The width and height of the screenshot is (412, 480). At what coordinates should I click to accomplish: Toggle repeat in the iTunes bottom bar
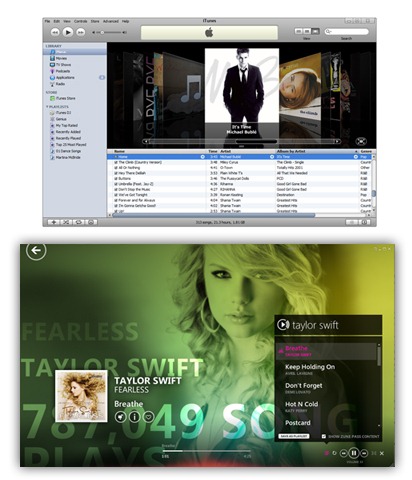79,222
